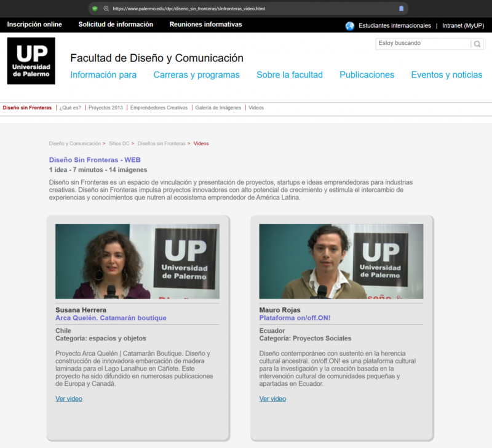Click the Diseño Sin Fronteras - WEB heading
Screen dimensions: 492x448
tap(95, 160)
